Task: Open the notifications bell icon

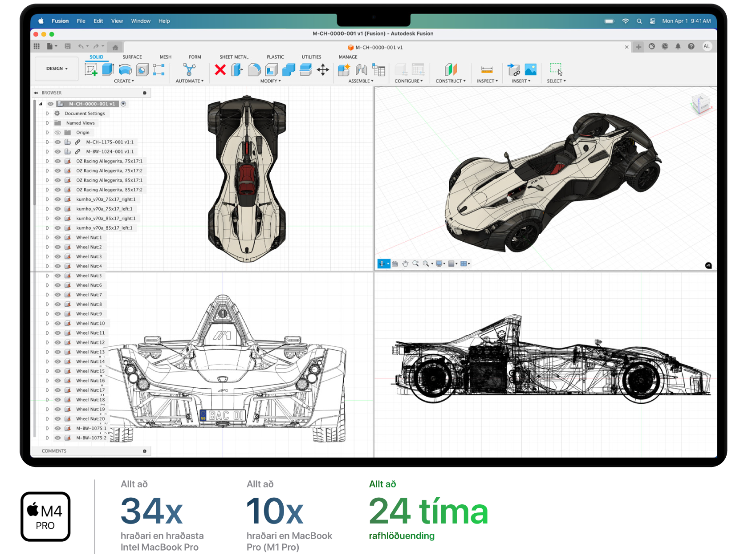Action: pyautogui.click(x=678, y=46)
